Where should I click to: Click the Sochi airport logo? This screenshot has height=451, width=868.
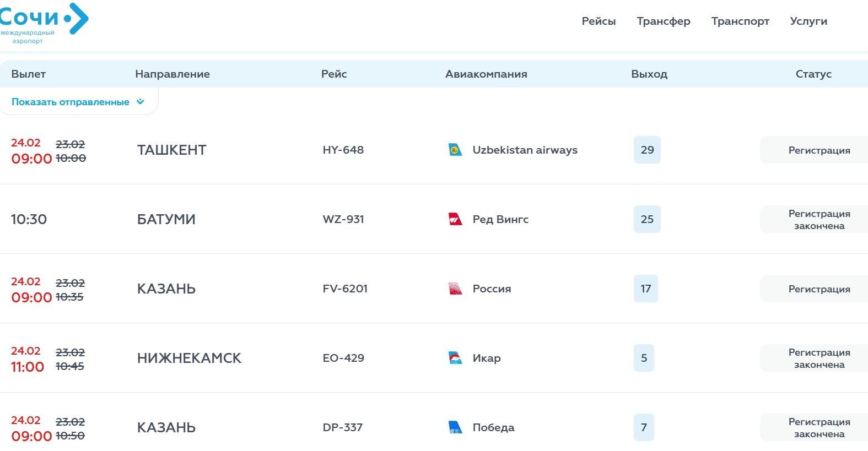(43, 23)
